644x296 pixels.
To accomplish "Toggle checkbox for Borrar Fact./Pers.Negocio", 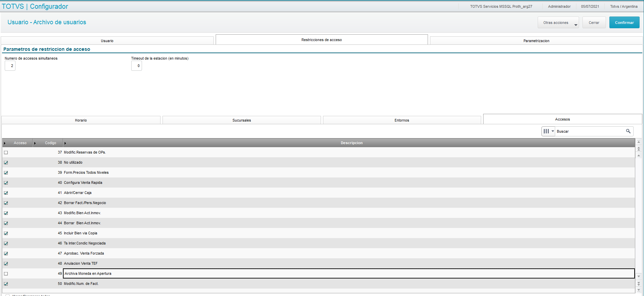I will pos(6,203).
